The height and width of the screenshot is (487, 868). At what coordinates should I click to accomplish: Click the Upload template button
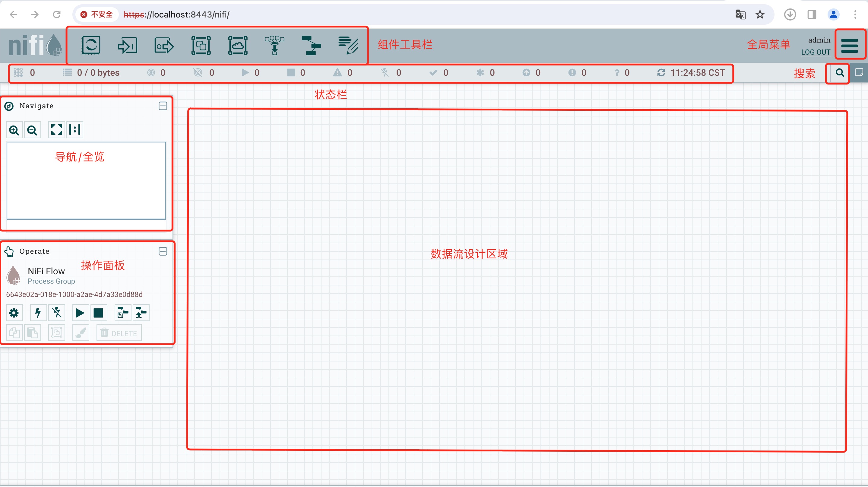[x=141, y=313]
